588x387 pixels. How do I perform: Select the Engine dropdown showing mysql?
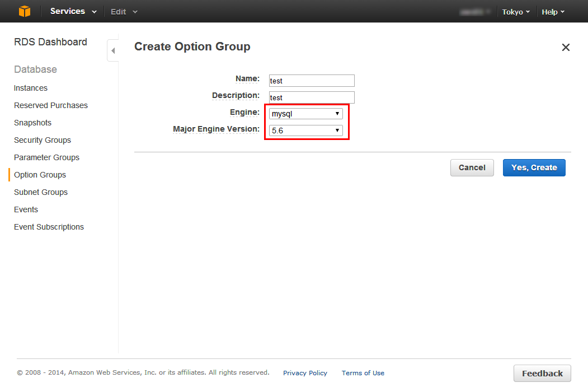[306, 113]
